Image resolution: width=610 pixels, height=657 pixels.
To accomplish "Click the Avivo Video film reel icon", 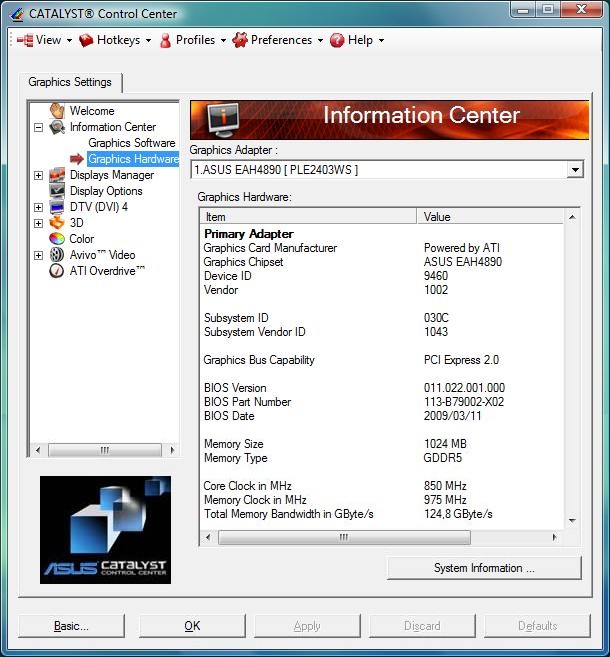I will tap(57, 255).
